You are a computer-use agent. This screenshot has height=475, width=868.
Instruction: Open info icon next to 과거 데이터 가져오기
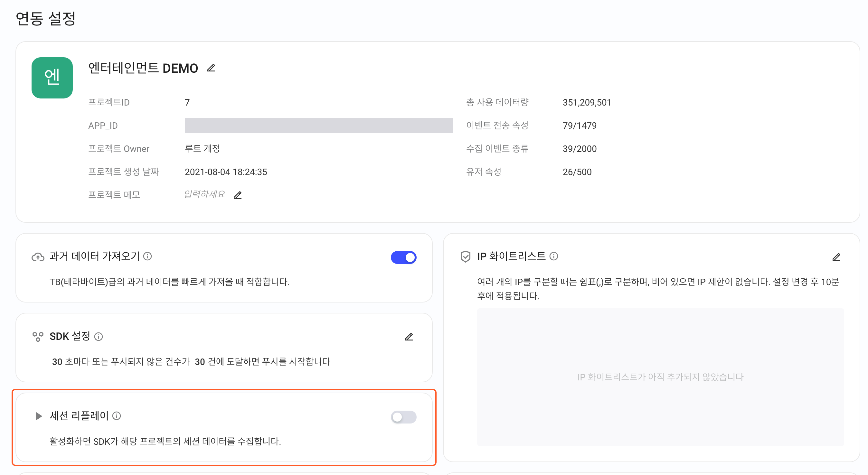tap(147, 256)
